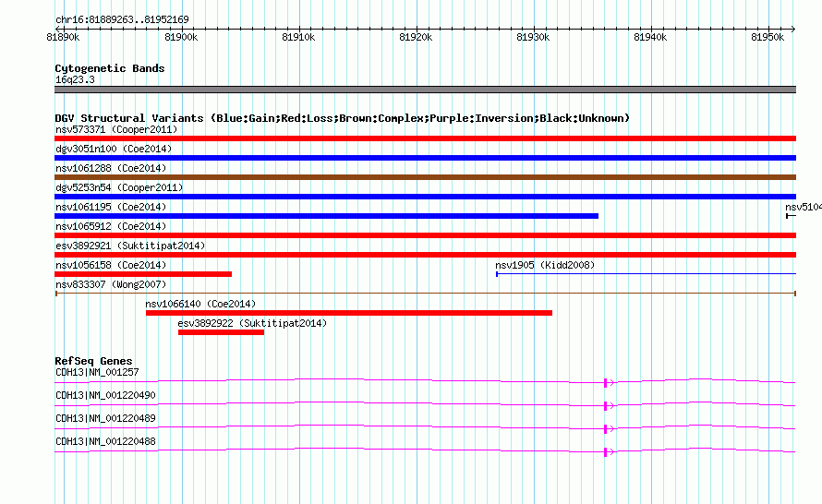822x504 pixels.
Task: Click the 81950k ruler tick label
Action: (x=768, y=37)
